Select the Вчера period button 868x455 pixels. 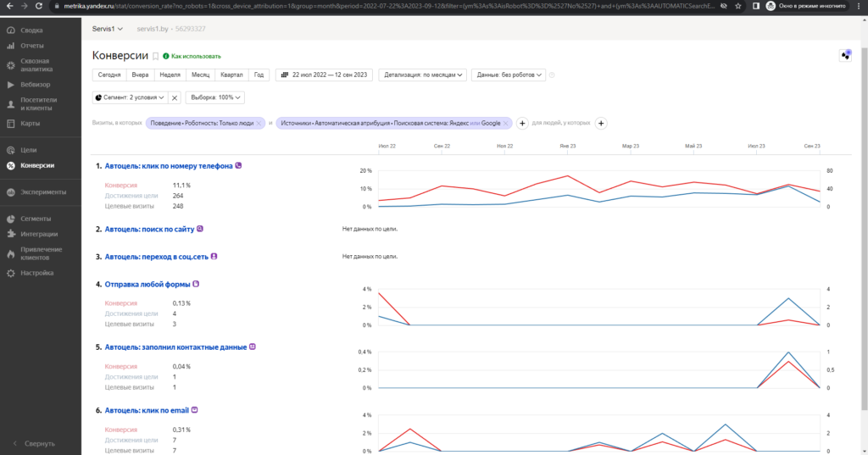click(140, 75)
